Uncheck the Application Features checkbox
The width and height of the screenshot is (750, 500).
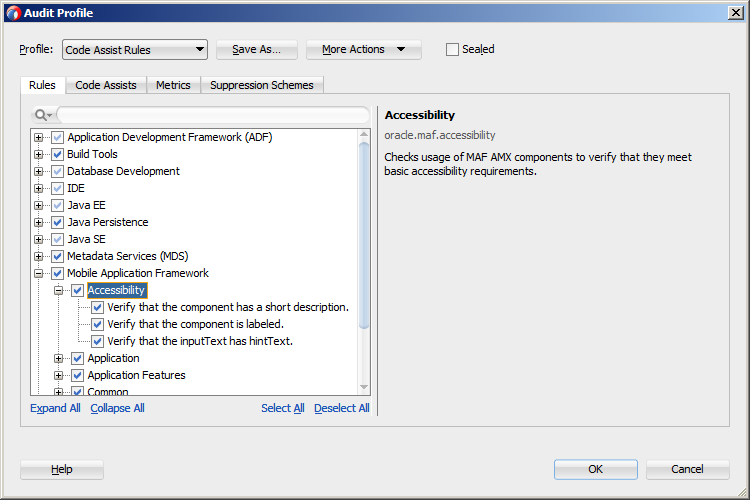(x=77, y=375)
